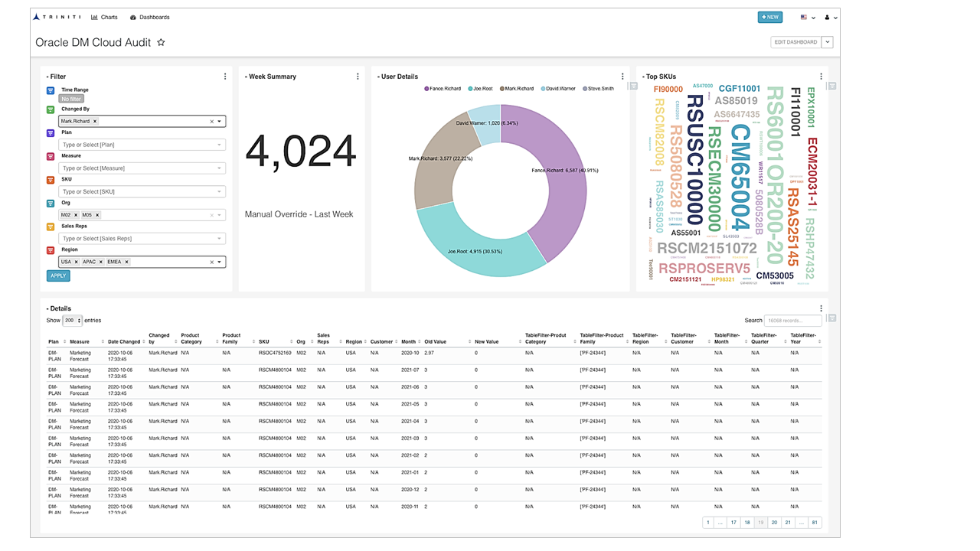Open the language flag dropdown

808,18
